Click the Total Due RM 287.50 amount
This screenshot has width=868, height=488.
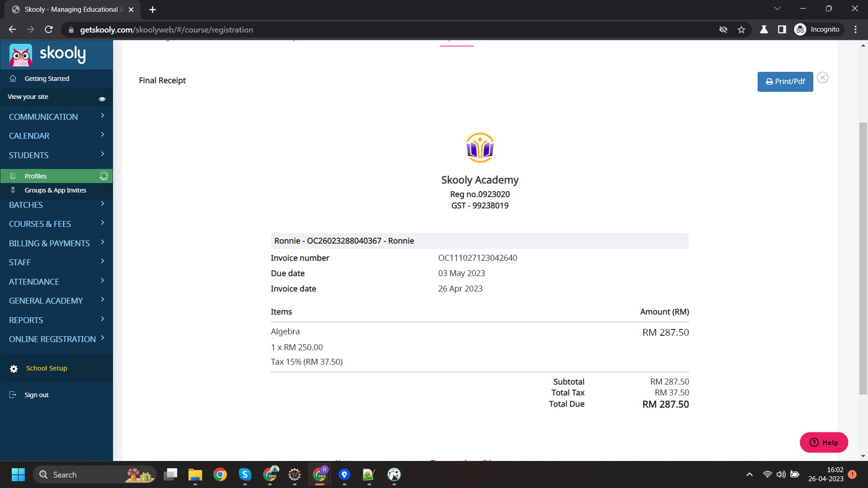(665, 404)
